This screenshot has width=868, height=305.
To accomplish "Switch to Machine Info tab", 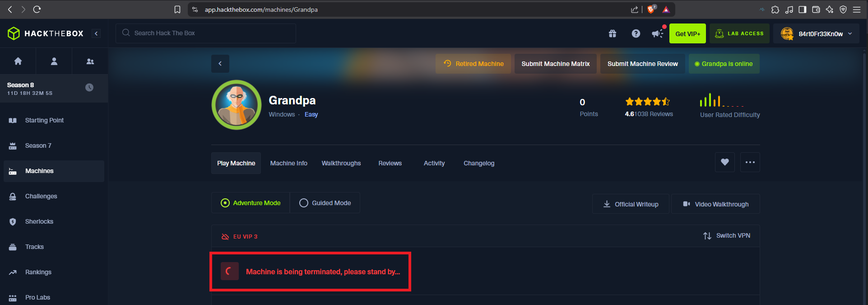I will click(x=289, y=163).
